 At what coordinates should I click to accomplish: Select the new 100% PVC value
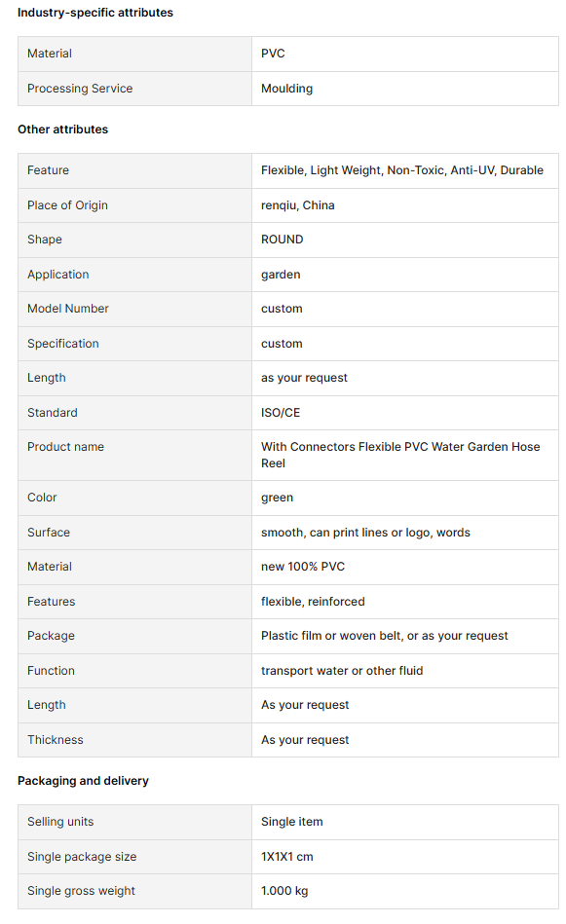point(303,567)
